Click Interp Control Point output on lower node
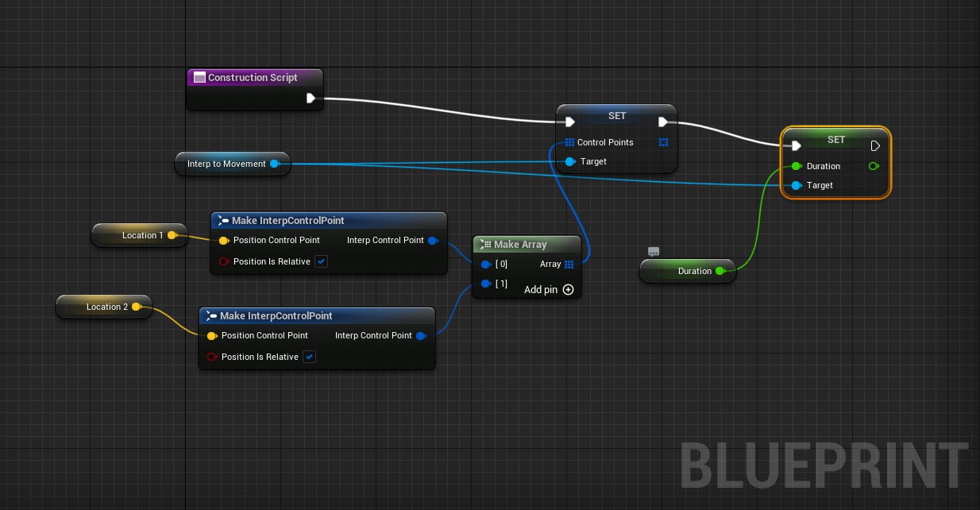 [421, 336]
